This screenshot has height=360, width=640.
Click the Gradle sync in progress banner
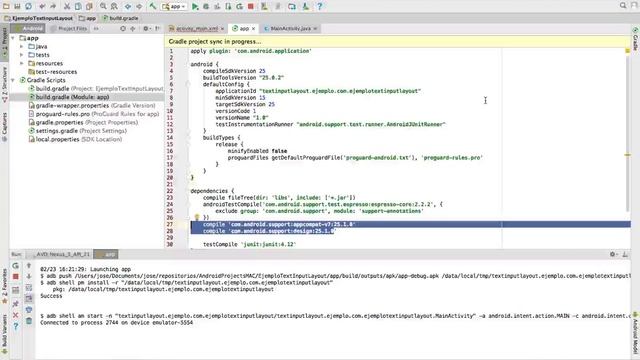click(x=398, y=42)
